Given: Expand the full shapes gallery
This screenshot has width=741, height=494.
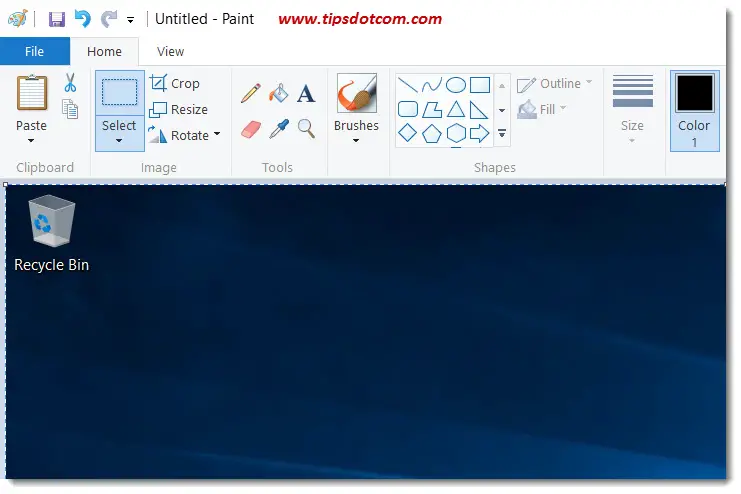Looking at the screenshot, I should click(502, 134).
